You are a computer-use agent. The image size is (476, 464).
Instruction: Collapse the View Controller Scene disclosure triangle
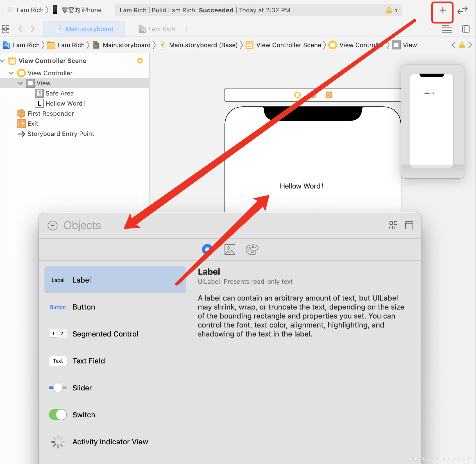[3, 61]
